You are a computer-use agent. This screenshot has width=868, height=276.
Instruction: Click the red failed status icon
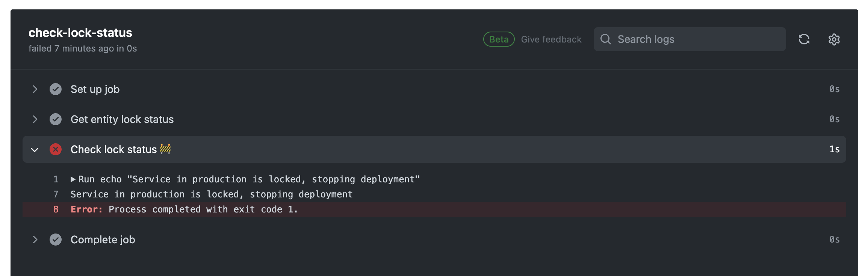[56, 149]
